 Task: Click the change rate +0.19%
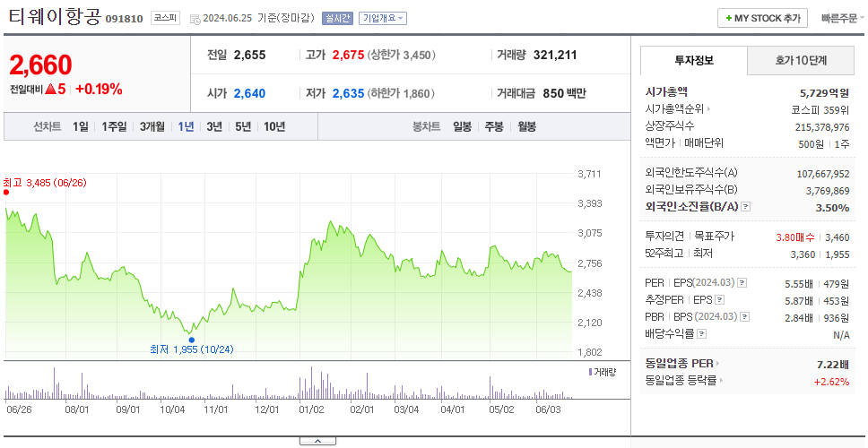pyautogui.click(x=100, y=89)
